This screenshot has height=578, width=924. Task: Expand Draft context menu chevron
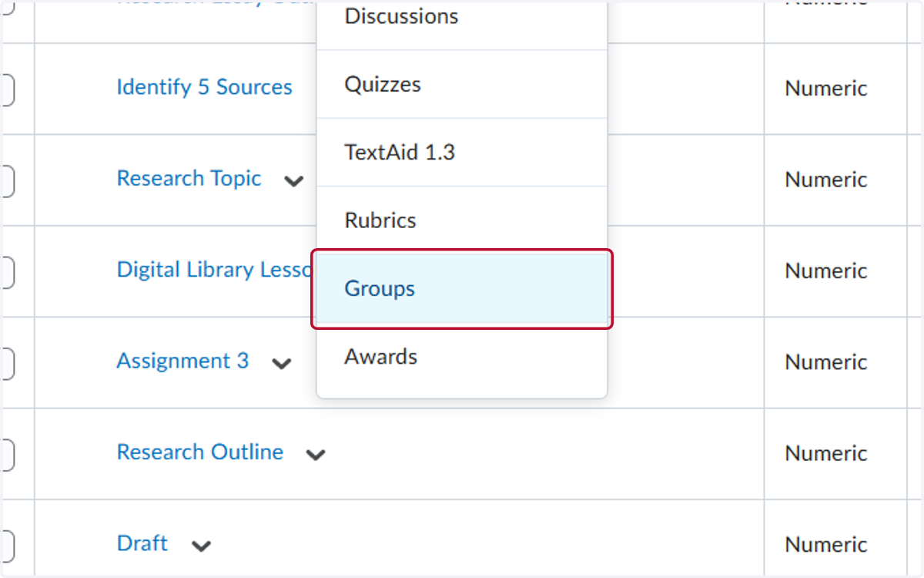pos(201,546)
